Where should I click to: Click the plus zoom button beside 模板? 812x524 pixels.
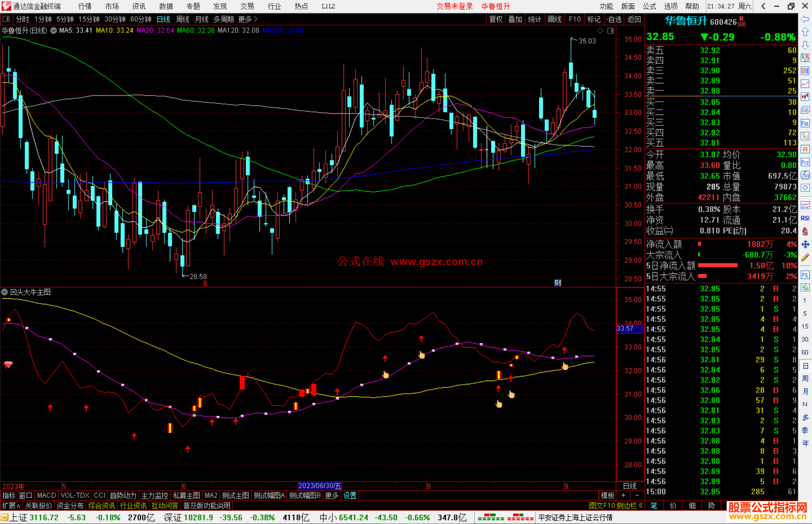tap(623, 495)
